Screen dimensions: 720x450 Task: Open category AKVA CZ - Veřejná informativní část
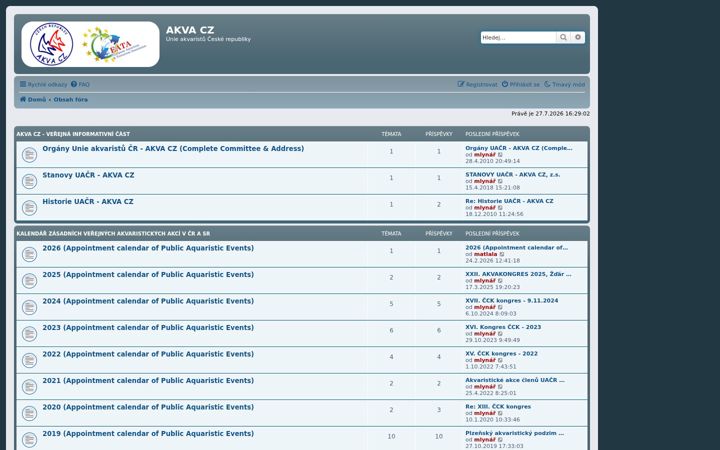[x=73, y=134]
